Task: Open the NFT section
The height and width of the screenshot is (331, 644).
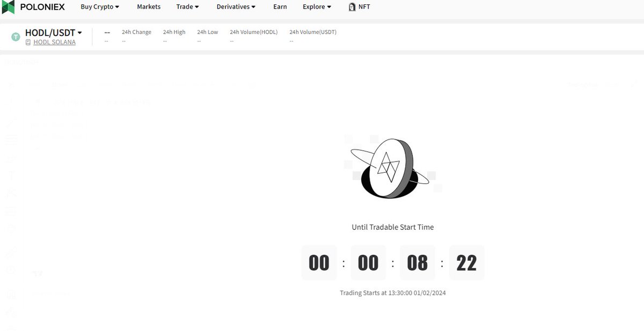Action: (364, 7)
